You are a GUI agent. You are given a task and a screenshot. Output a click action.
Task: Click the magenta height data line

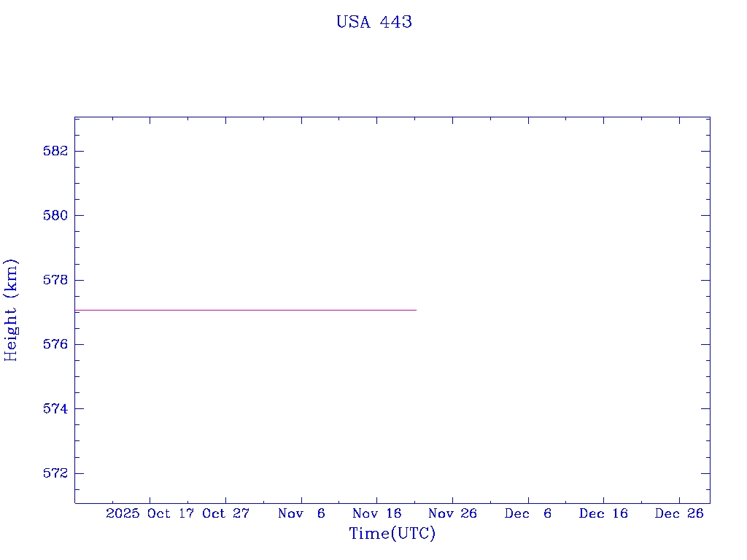pyautogui.click(x=245, y=310)
